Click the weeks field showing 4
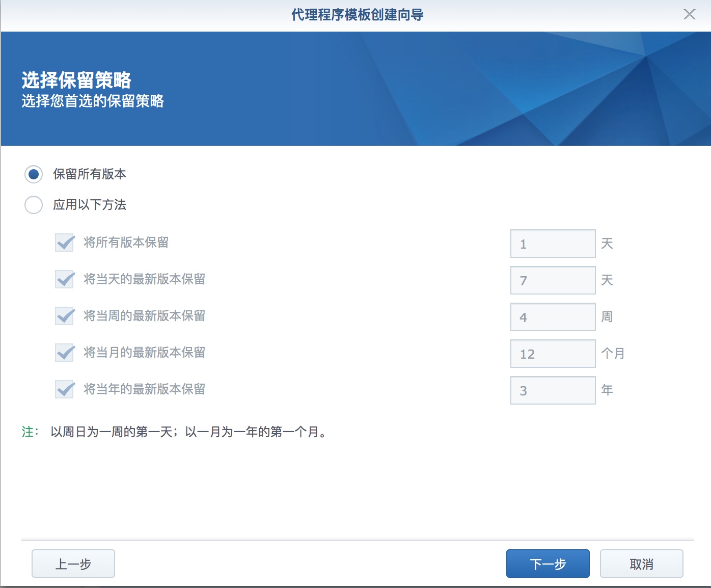Viewport: 711px width, 588px height. pyautogui.click(x=553, y=317)
